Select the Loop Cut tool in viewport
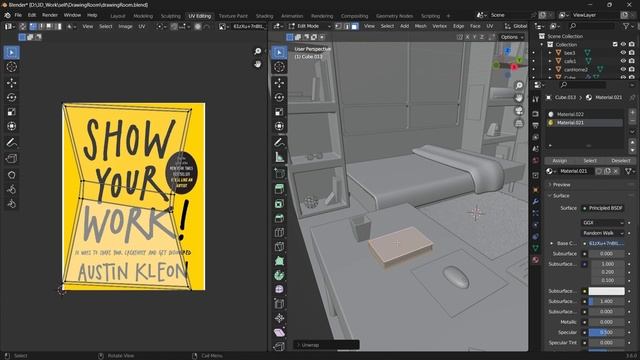The height and width of the screenshot is (360, 640). (279, 232)
